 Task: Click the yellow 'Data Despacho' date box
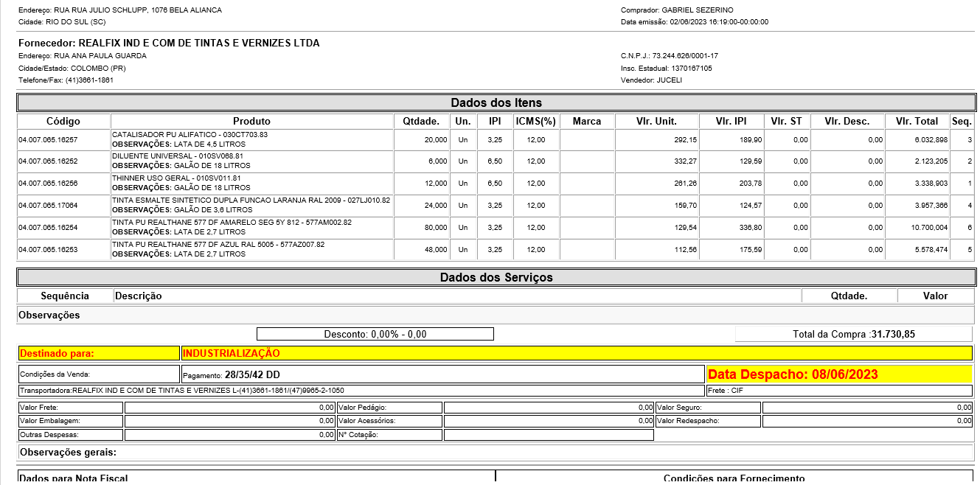(x=839, y=374)
